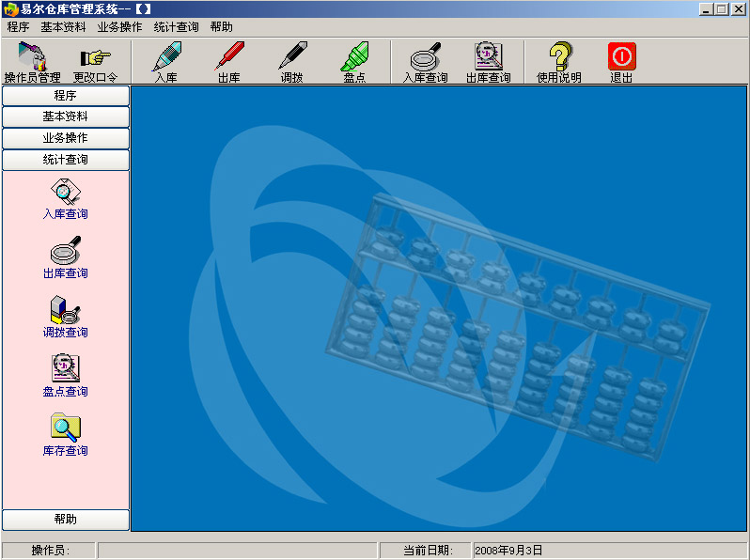This screenshot has width=750, height=560.
Task: Open the 基本资料 menu in the menu bar
Action: pyautogui.click(x=63, y=27)
